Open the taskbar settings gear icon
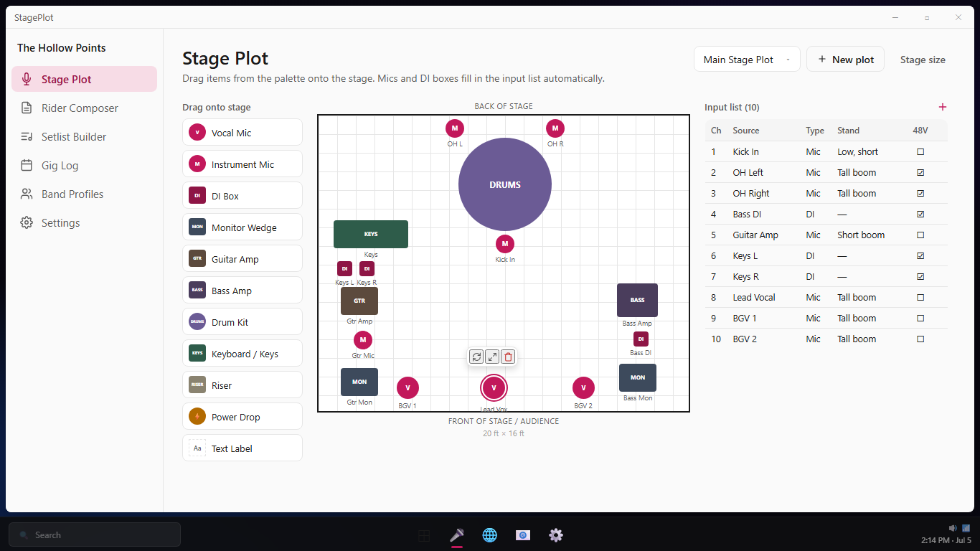Screen dimensions: 980x551 coord(556,534)
